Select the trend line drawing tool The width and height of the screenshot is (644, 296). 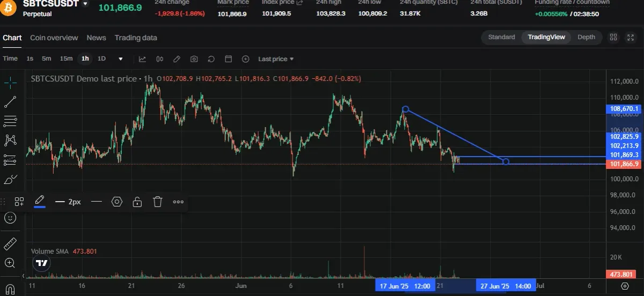(10, 101)
